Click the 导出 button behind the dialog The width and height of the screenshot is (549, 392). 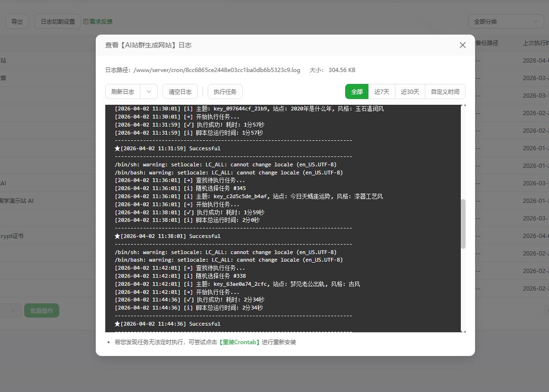[17, 21]
